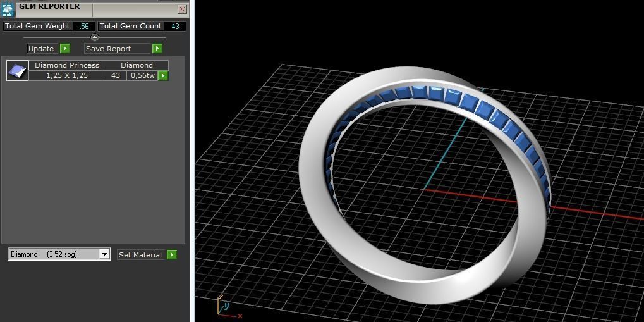
Task: Click the Set Material button label
Action: (x=142, y=254)
